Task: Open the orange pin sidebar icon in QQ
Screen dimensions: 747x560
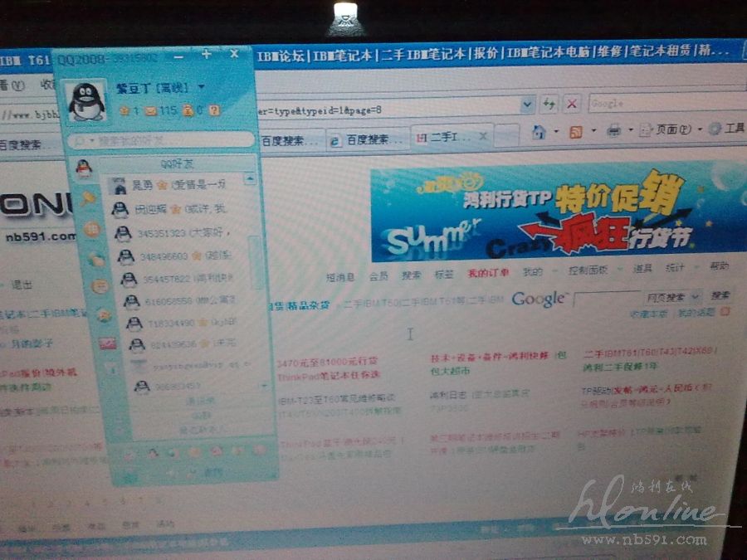Action: click(x=88, y=198)
